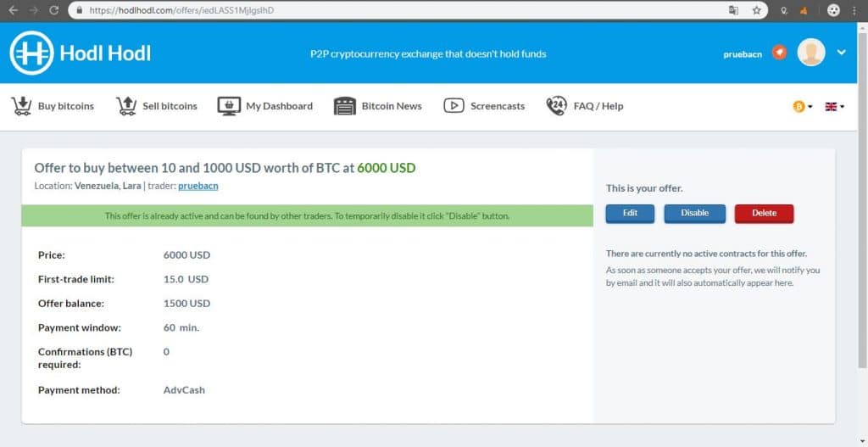Click the Disable offer button
The height and width of the screenshot is (447, 868).
point(695,213)
